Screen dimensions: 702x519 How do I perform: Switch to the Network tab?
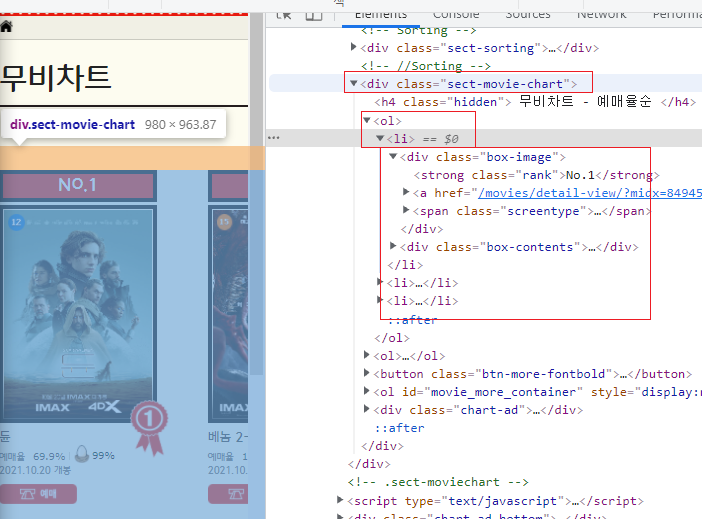(x=601, y=16)
